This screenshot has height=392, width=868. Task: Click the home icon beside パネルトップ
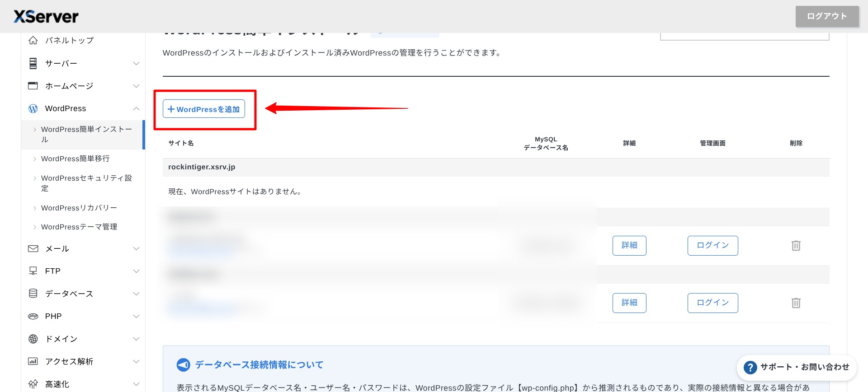tap(33, 41)
